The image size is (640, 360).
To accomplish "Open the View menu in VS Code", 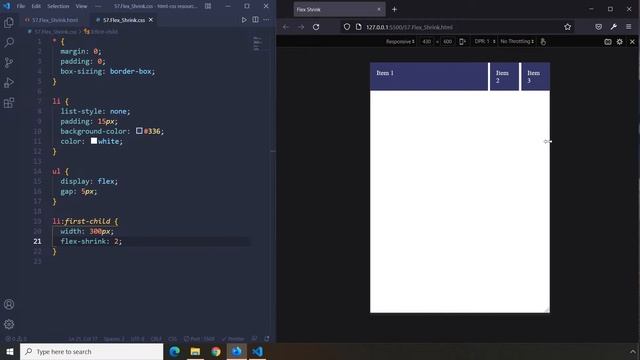I will 81,6.
